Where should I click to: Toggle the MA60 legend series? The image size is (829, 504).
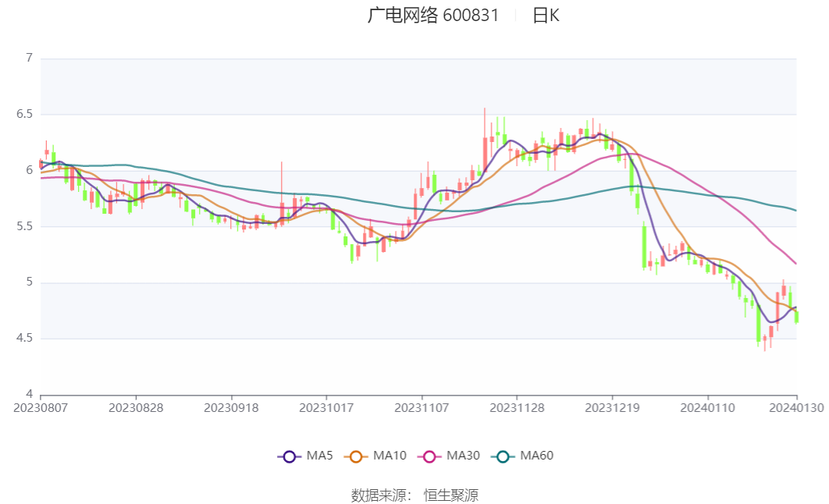tap(521, 456)
